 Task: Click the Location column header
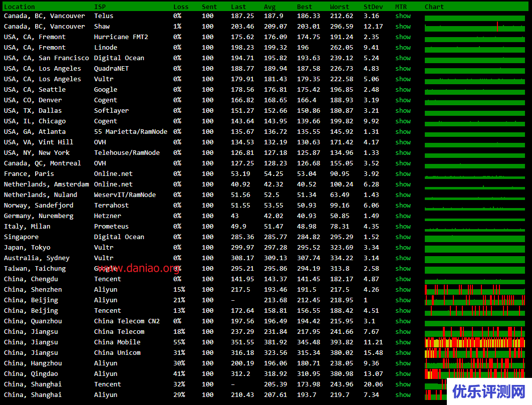coord(20,7)
